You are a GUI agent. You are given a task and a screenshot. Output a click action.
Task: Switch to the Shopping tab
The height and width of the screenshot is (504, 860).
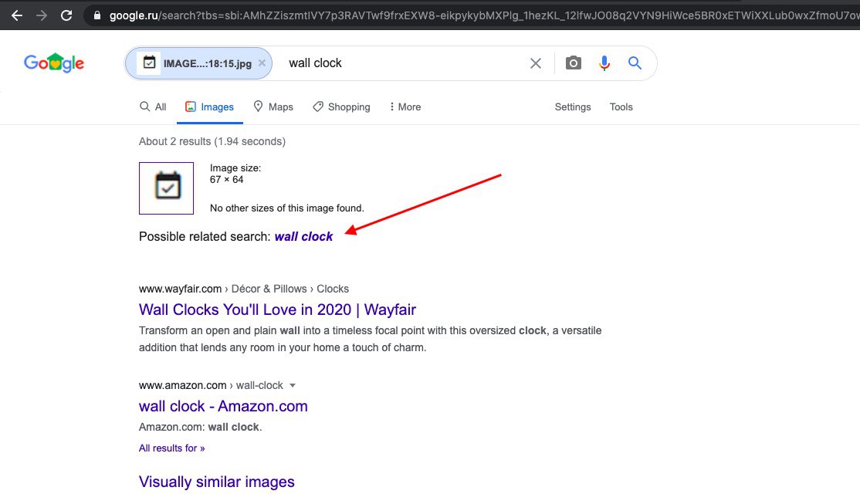pyautogui.click(x=341, y=107)
